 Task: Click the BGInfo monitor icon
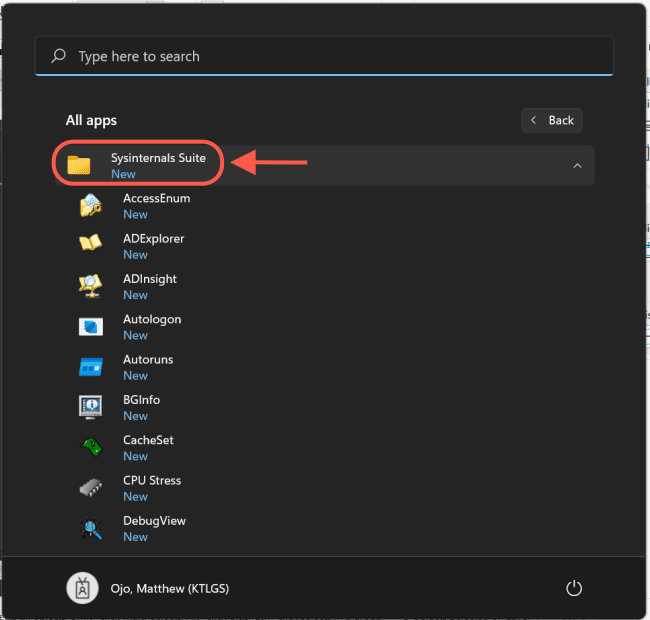(x=91, y=407)
